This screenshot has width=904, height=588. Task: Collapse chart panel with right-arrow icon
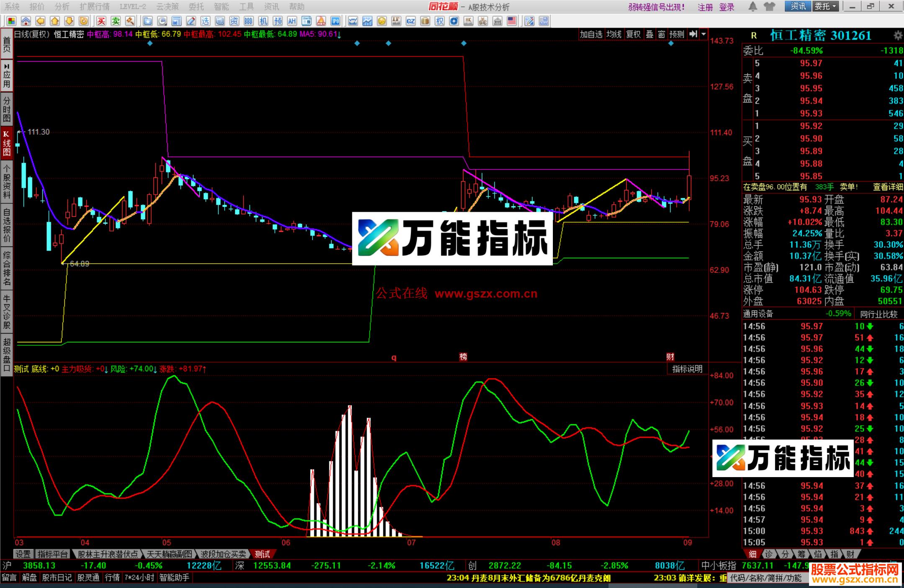[693, 34]
